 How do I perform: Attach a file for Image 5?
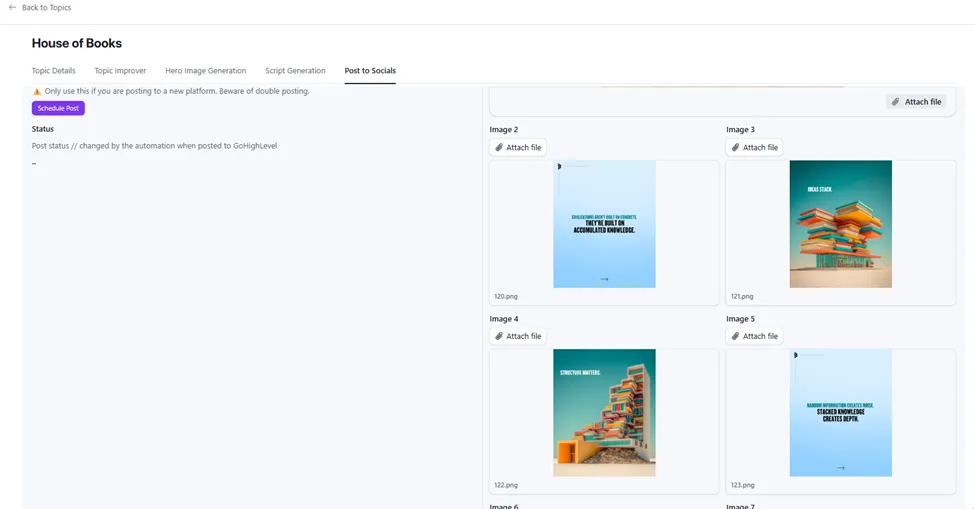point(754,336)
